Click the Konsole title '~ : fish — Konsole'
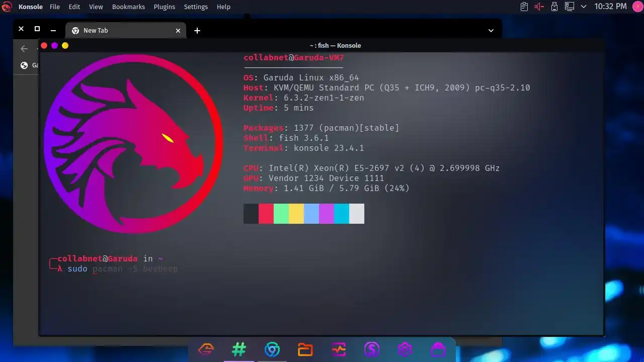 [335, 45]
